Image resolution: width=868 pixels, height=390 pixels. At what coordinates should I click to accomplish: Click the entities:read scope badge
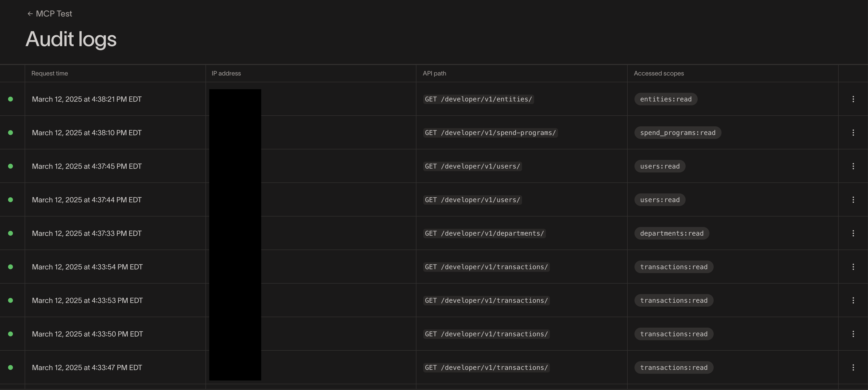(x=665, y=99)
